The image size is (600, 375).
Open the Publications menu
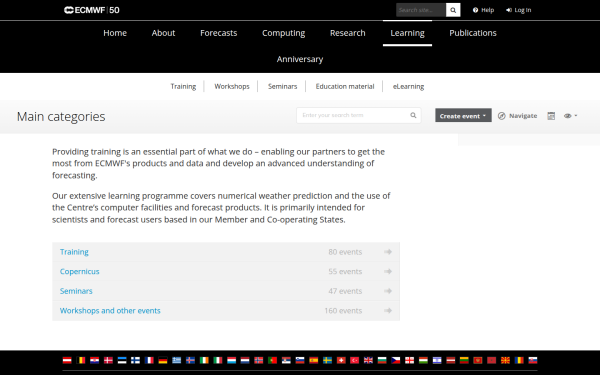(473, 33)
